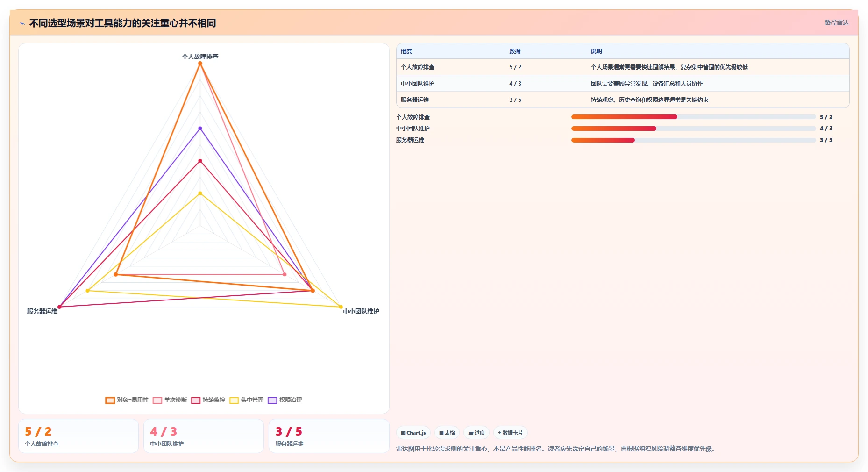
Task: Click the 服务器运维 label beside progress bars
Action: (x=410, y=140)
